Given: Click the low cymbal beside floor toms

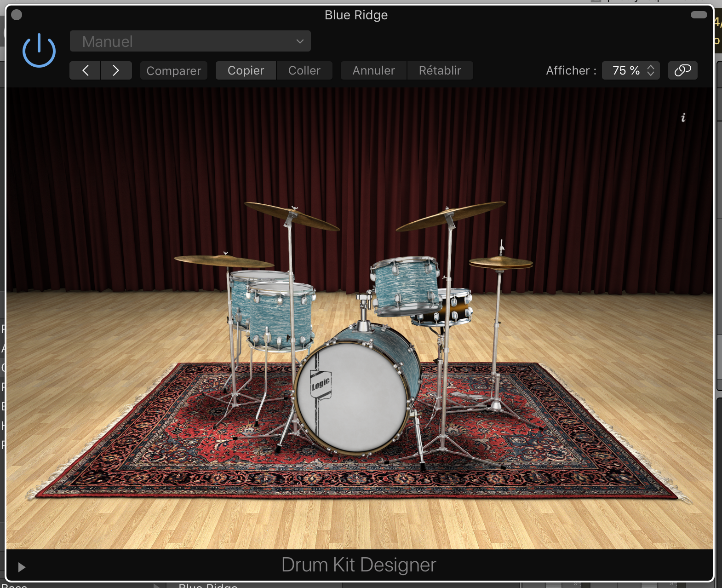Looking at the screenshot, I should point(224,261).
